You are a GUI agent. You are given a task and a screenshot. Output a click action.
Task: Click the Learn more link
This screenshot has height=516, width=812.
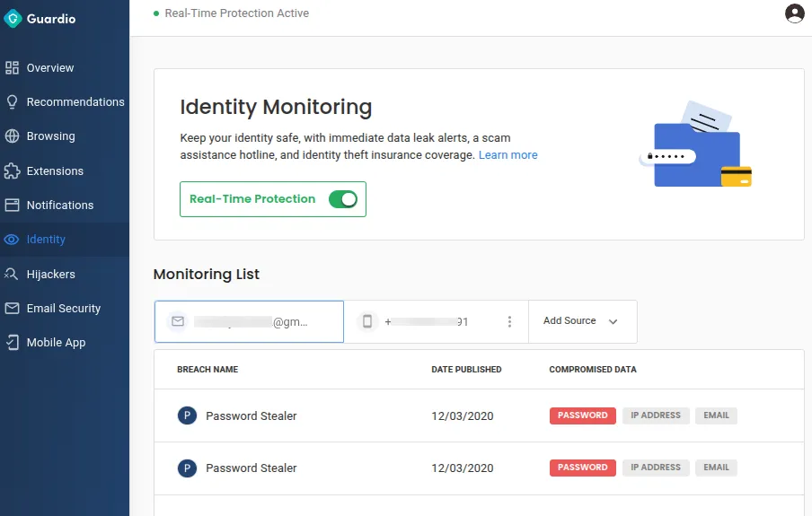507,154
